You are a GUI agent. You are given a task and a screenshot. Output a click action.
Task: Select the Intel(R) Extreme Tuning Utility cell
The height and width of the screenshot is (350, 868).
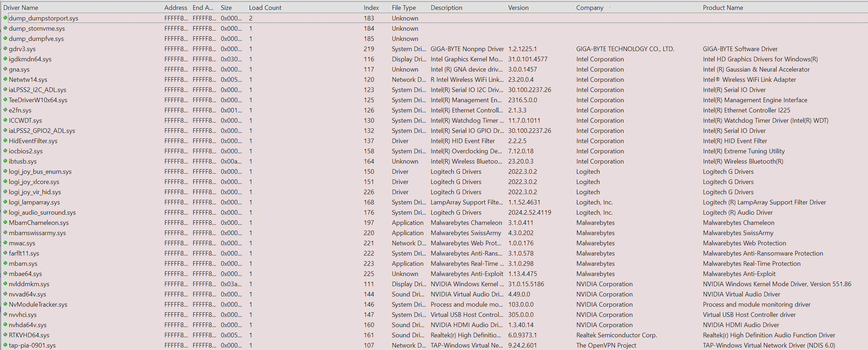744,151
